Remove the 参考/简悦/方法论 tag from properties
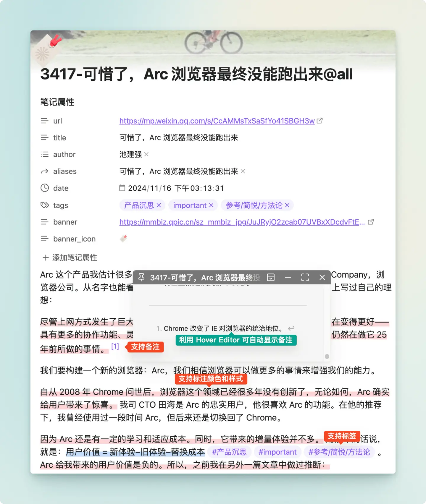This screenshot has height=504, width=426. click(287, 205)
